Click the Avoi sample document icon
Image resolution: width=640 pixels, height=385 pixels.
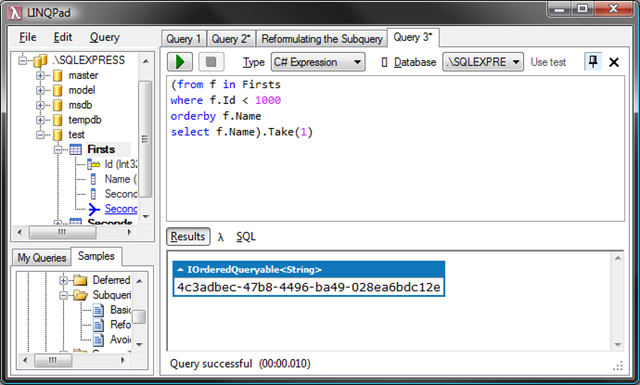[98, 339]
